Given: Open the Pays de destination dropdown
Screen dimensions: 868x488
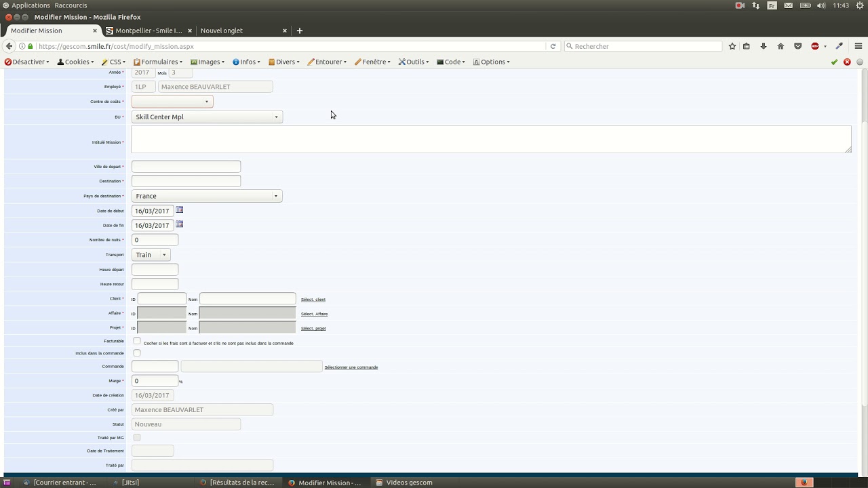Looking at the screenshot, I should coord(207,196).
